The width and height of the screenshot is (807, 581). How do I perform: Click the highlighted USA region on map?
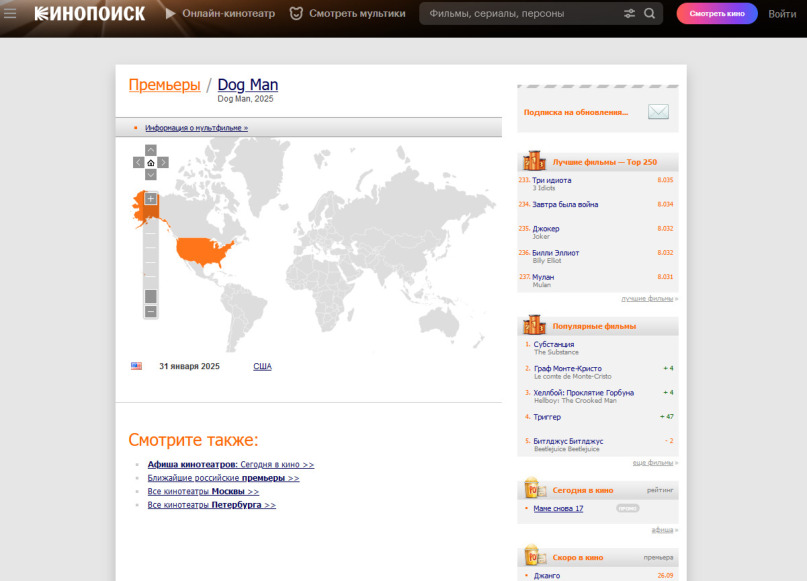pyautogui.click(x=203, y=251)
